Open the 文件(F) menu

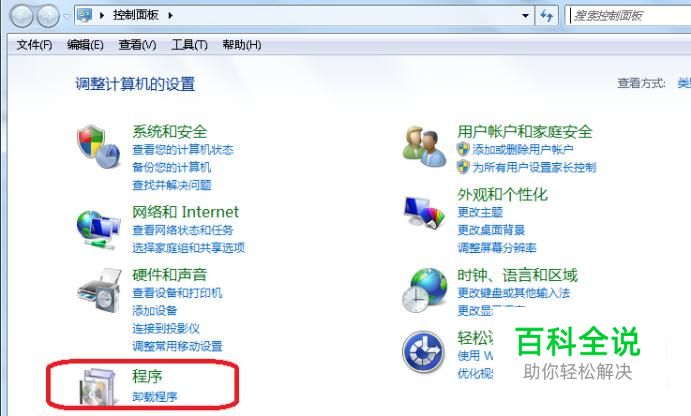pos(34,45)
